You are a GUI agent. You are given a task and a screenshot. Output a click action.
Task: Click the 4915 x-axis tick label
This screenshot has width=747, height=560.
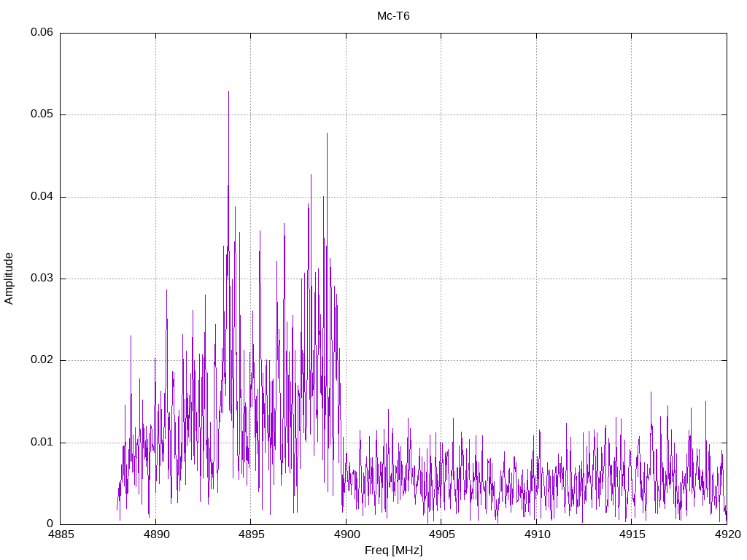(x=632, y=534)
